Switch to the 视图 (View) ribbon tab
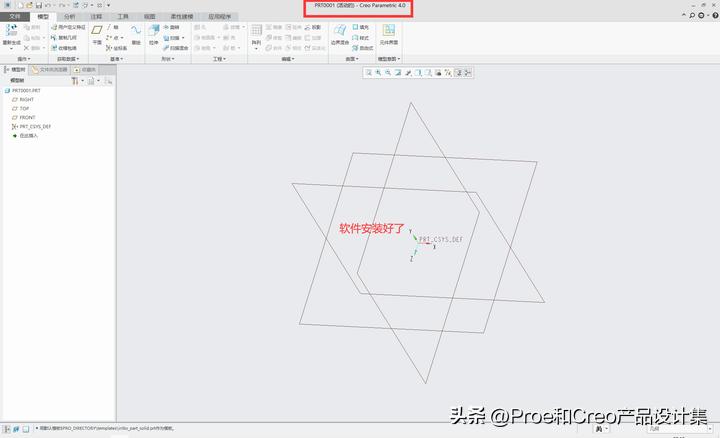The width and height of the screenshot is (720, 438). pos(149,17)
